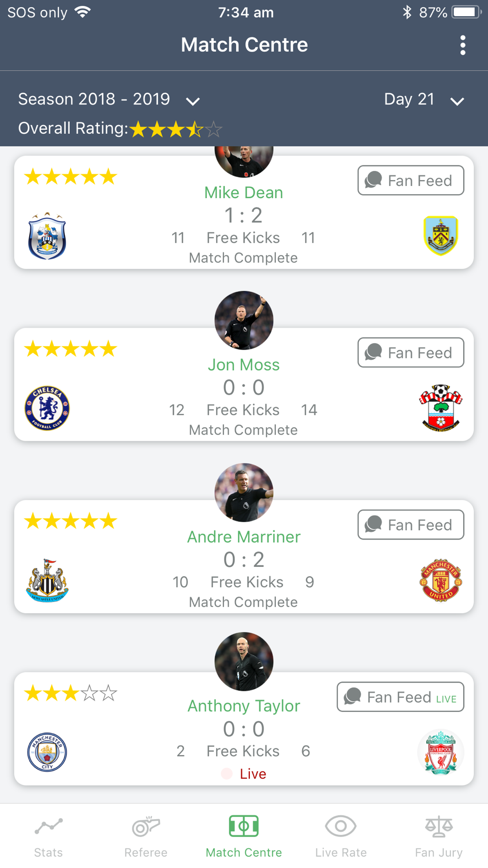Open live Fan Feed for Anthony Taylor match

tap(401, 697)
